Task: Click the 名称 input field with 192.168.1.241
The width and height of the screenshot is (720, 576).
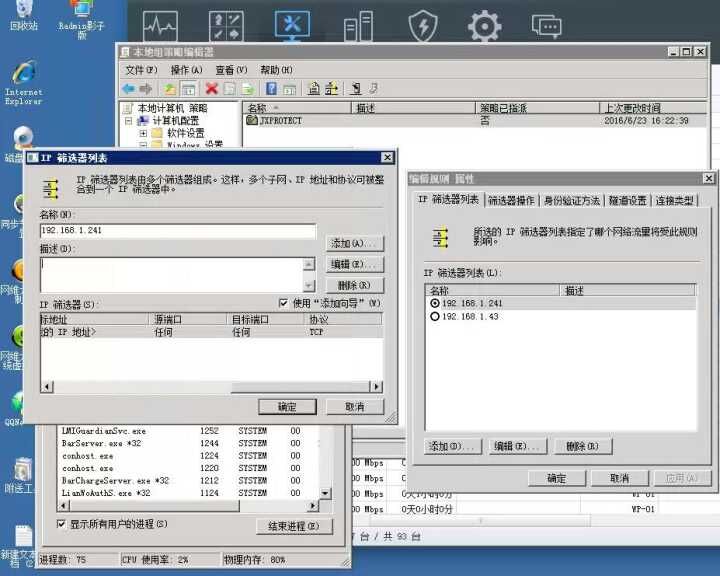Action: (178, 231)
